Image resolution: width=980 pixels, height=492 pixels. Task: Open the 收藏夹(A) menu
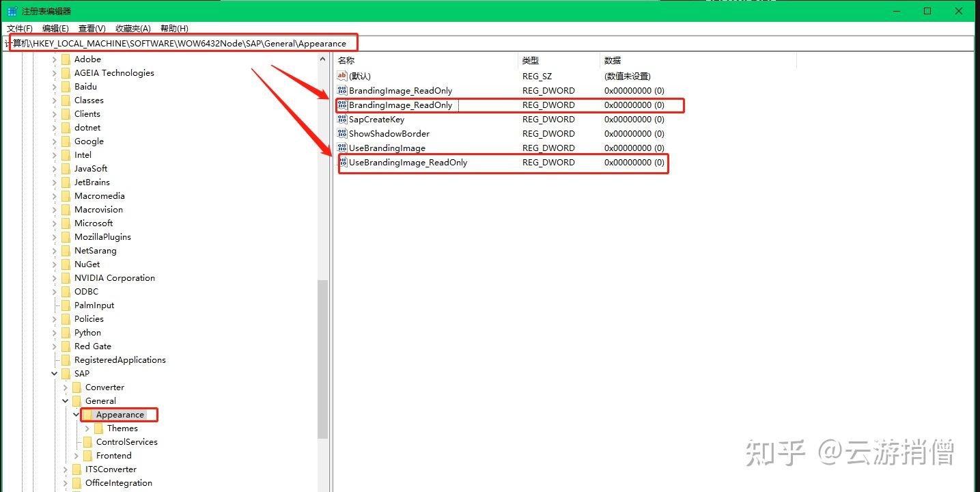[132, 28]
